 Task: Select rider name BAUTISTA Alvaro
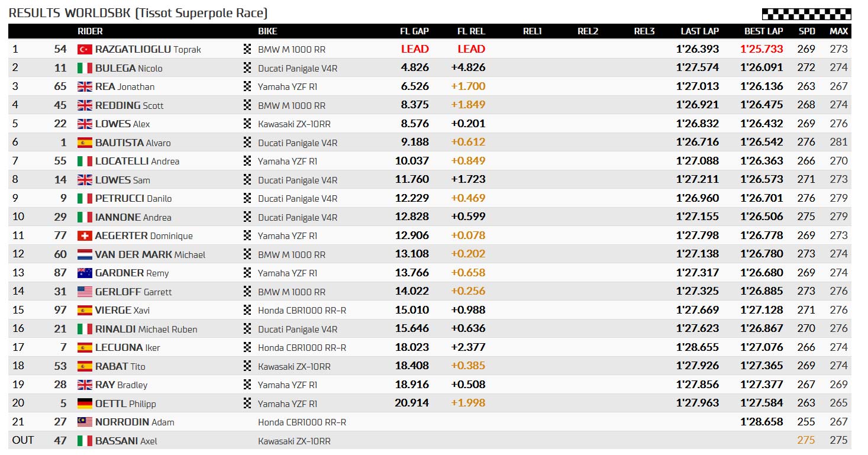133,143
